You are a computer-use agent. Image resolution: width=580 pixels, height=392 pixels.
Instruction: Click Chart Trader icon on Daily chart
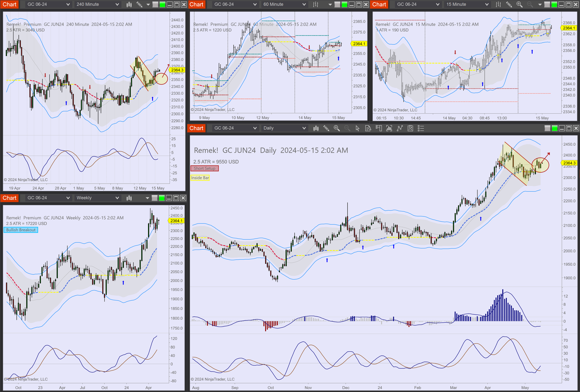point(379,128)
